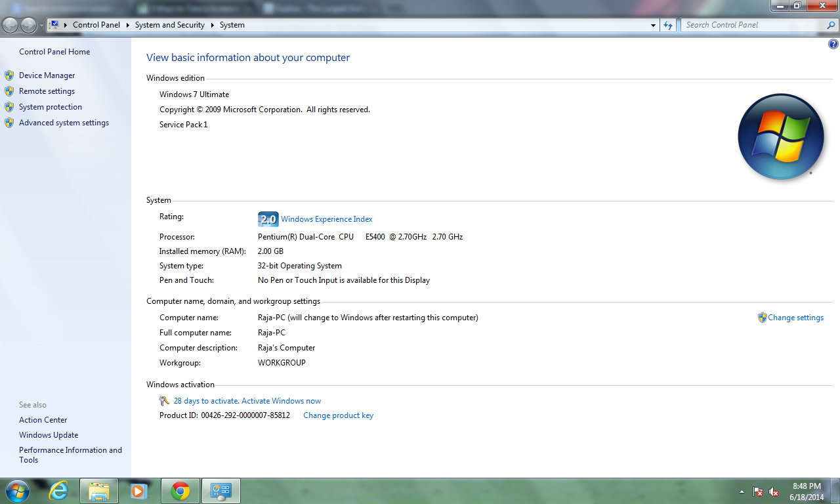This screenshot has height=504, width=840.
Task: Click heading "View basic information about your computer"
Action: [248, 58]
